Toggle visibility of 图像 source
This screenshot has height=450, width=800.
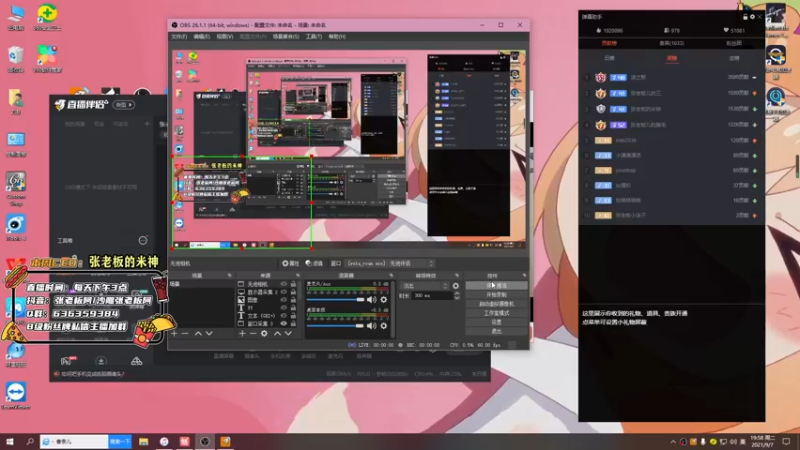pos(284,300)
